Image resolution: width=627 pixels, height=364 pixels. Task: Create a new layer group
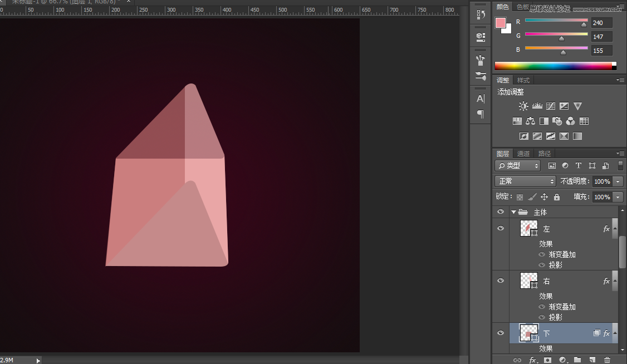(577, 360)
